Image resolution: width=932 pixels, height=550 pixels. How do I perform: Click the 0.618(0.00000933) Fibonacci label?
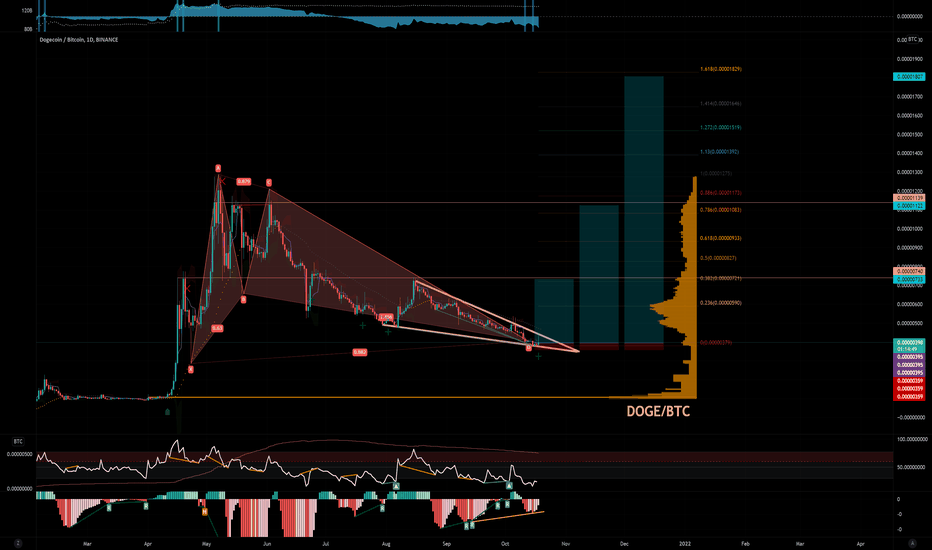[x=721, y=238]
